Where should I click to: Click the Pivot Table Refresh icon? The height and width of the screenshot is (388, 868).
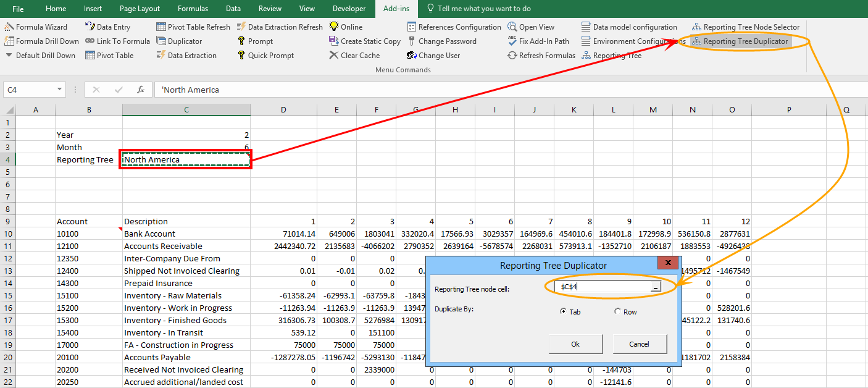click(161, 27)
